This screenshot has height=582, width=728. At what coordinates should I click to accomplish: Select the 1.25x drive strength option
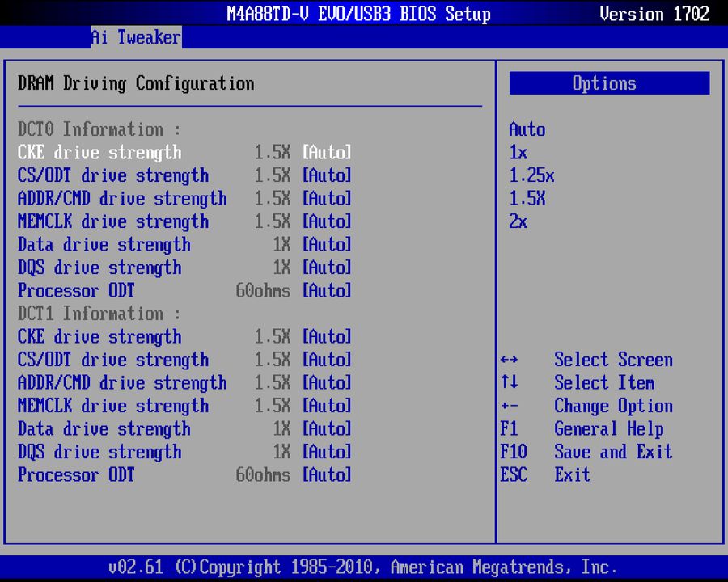[530, 175]
